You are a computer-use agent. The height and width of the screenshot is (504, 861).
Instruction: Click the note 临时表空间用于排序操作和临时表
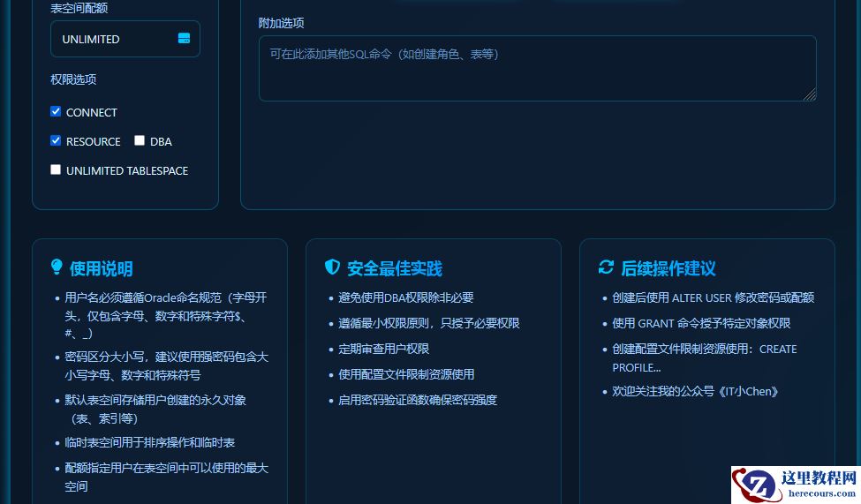150,442
